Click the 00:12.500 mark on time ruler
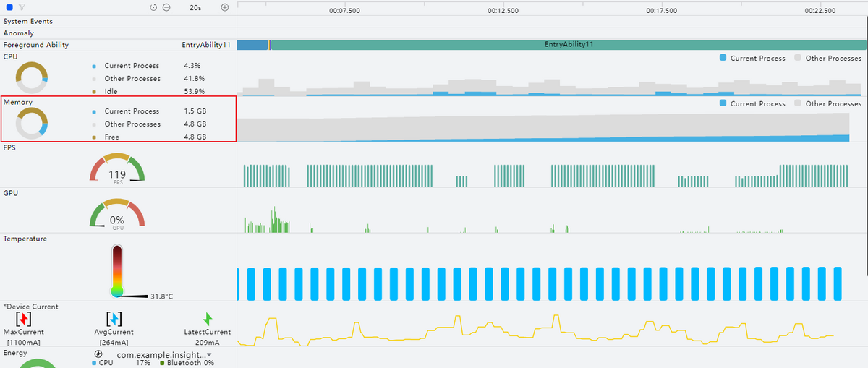868x368 pixels. (x=503, y=11)
